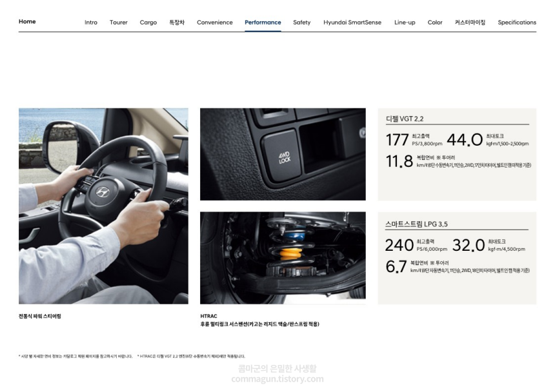
Task: Open the 커스터마이징 tab
Action: pos(470,23)
